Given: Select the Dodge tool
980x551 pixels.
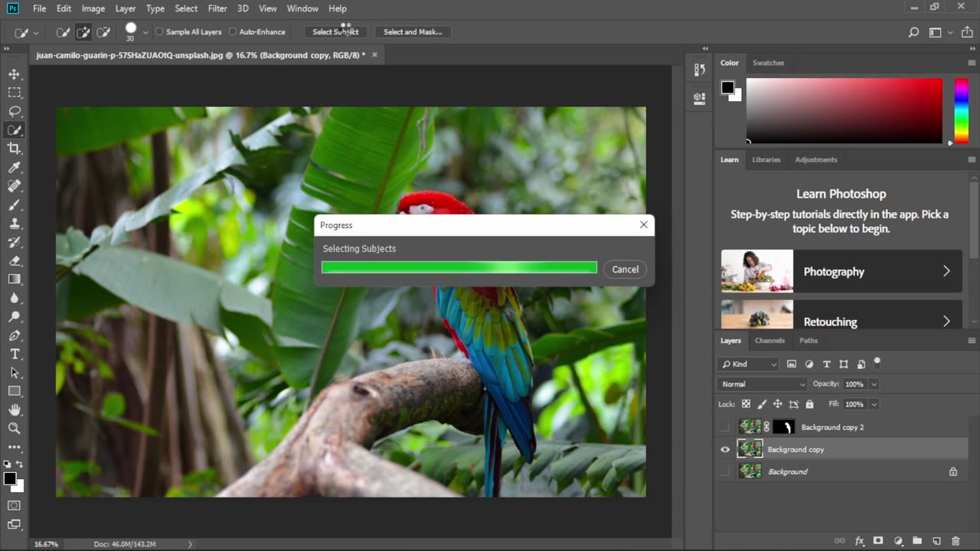Looking at the screenshot, I should tap(15, 317).
